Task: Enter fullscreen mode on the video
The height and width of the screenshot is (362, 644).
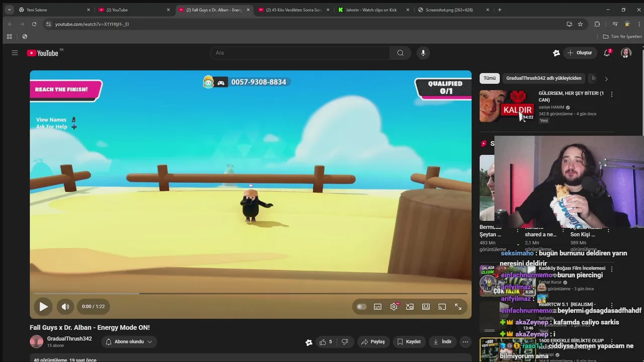Action: [458, 307]
